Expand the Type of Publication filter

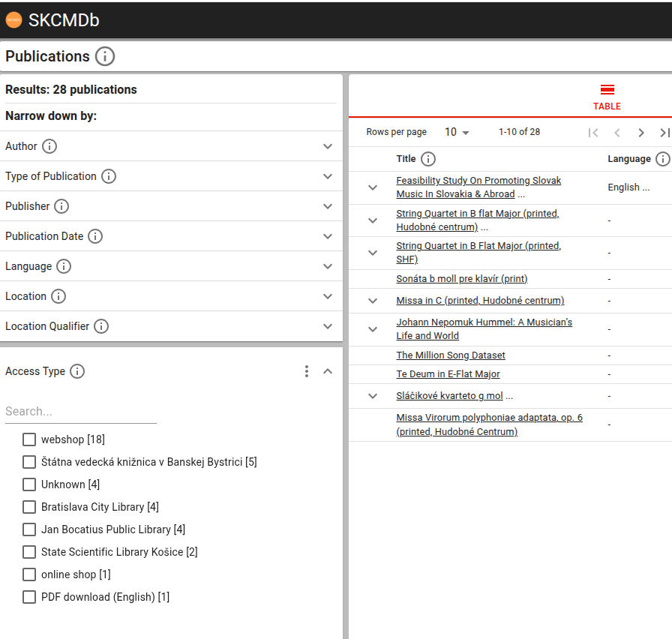point(327,176)
